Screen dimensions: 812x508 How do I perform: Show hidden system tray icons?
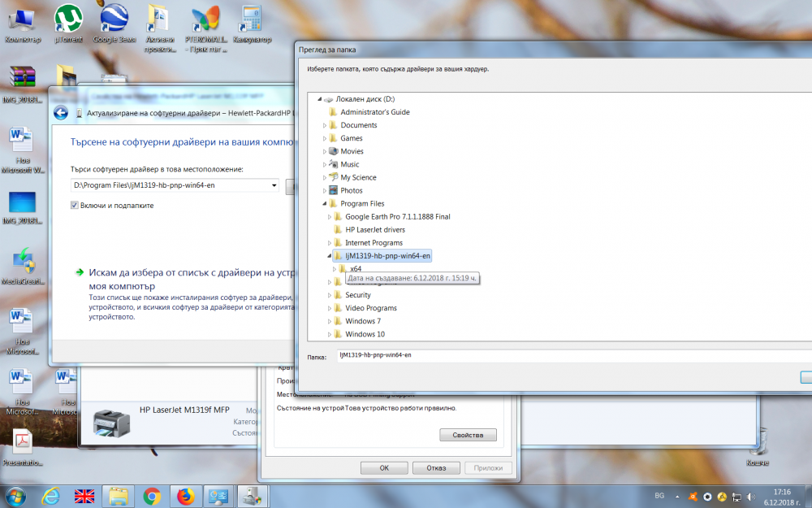point(677,497)
